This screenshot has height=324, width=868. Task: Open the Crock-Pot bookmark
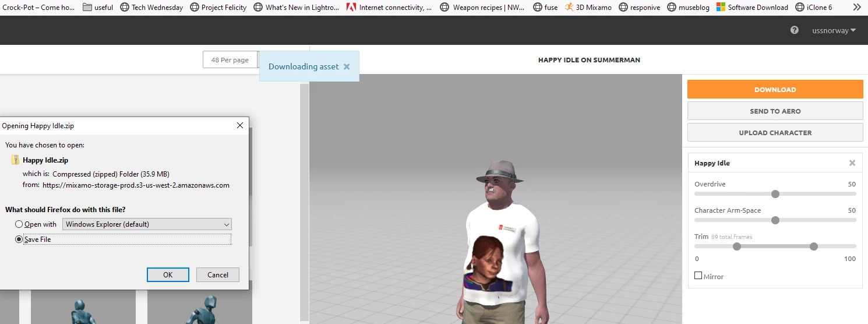38,8
